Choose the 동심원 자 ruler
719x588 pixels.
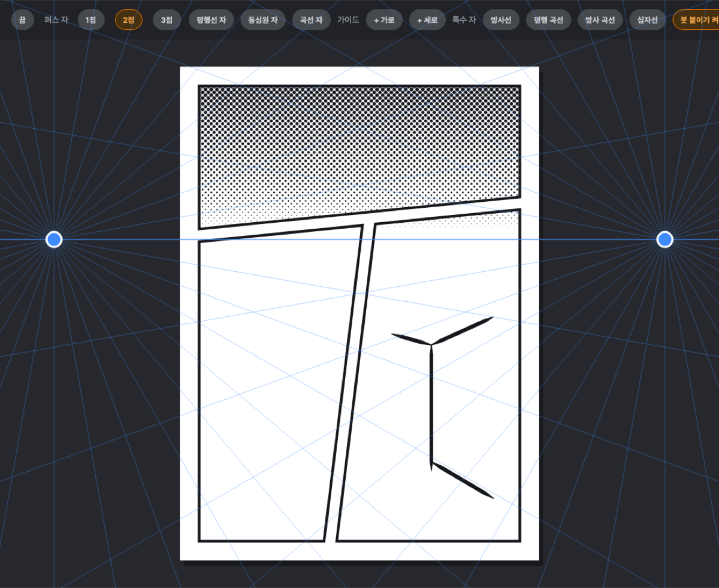tap(262, 20)
